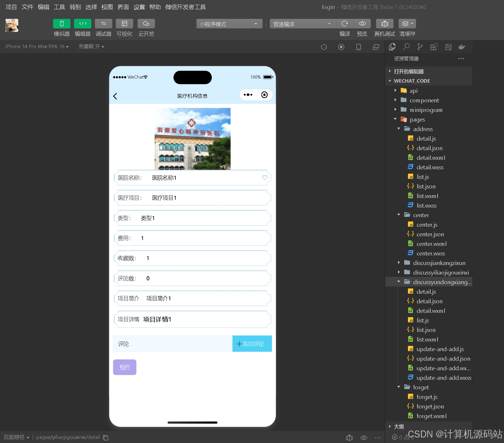Open the 视图 menu
The height and width of the screenshot is (443, 504).
click(x=107, y=7)
